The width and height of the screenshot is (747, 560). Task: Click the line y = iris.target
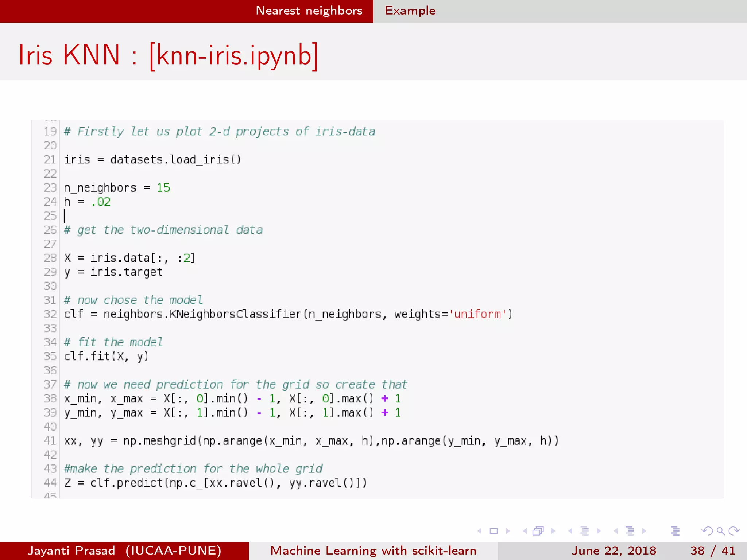click(113, 272)
